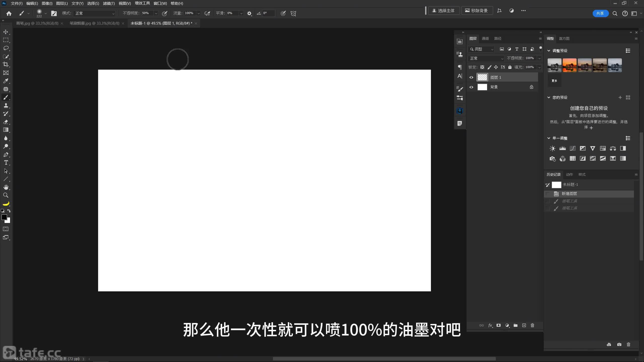Click the foreground color swatch

[x=4, y=217]
